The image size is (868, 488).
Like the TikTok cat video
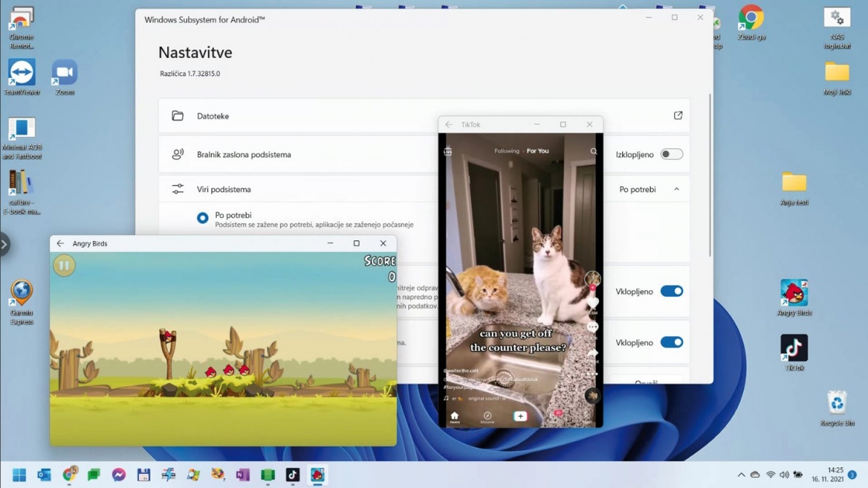[592, 303]
